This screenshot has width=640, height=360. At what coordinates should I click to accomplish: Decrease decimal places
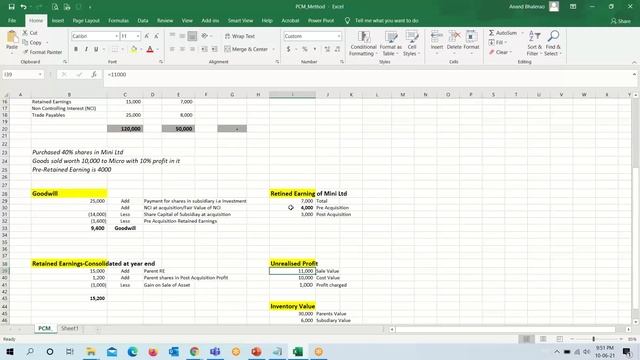(x=337, y=49)
